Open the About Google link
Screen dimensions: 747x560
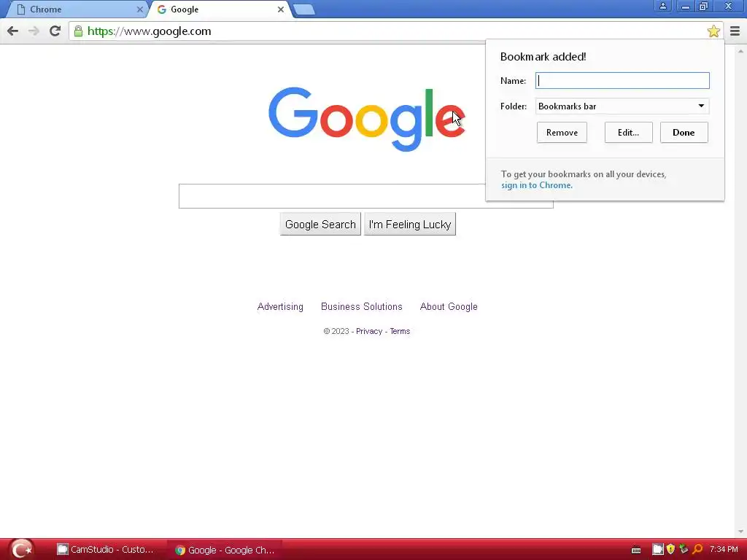pos(449,307)
